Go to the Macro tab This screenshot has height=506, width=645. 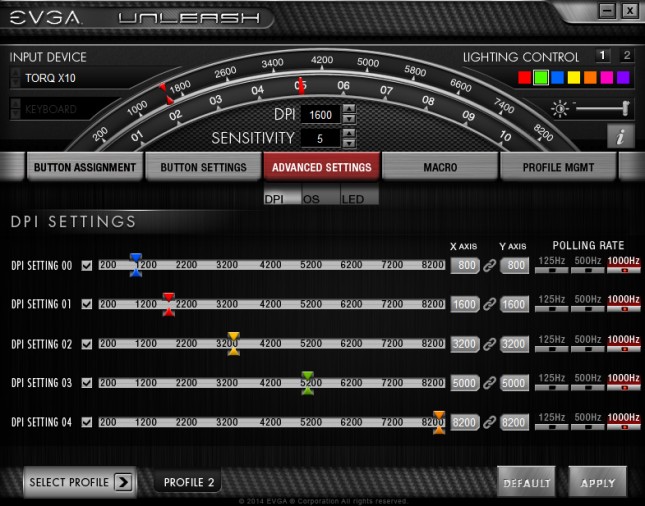click(x=440, y=167)
